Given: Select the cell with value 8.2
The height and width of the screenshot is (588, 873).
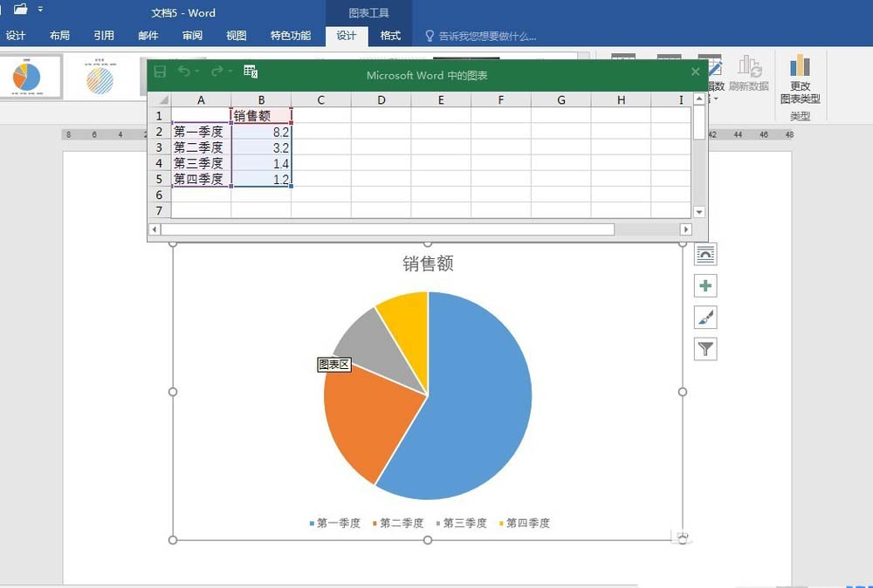Looking at the screenshot, I should pos(261,132).
